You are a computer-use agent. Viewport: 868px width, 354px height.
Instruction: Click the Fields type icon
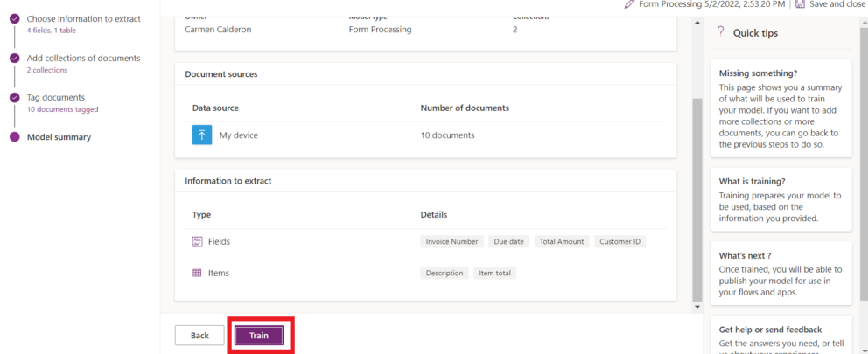tap(197, 241)
